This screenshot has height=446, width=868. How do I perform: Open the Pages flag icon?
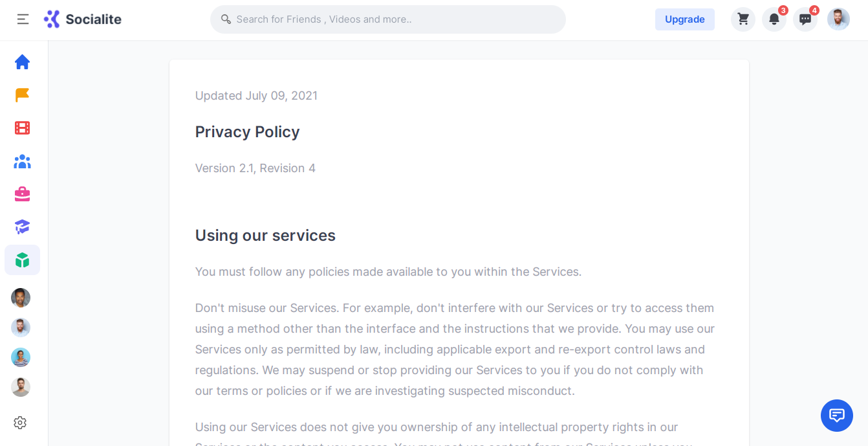tap(23, 95)
